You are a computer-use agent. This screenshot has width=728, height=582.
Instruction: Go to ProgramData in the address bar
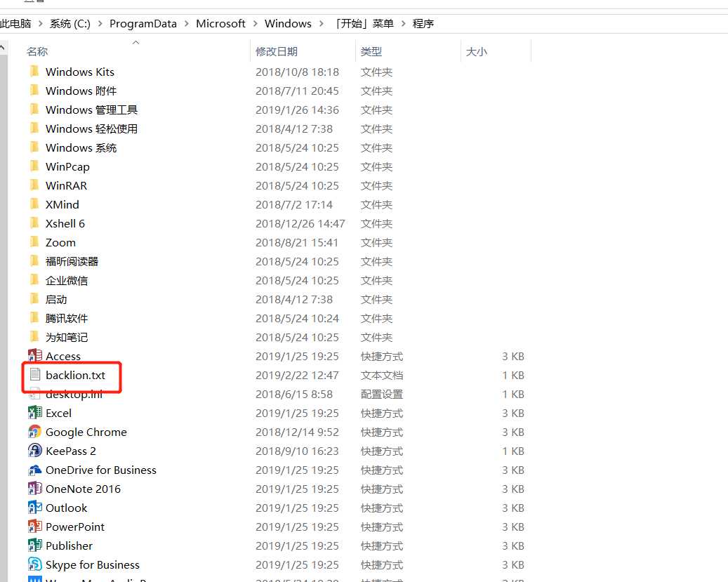tap(143, 23)
